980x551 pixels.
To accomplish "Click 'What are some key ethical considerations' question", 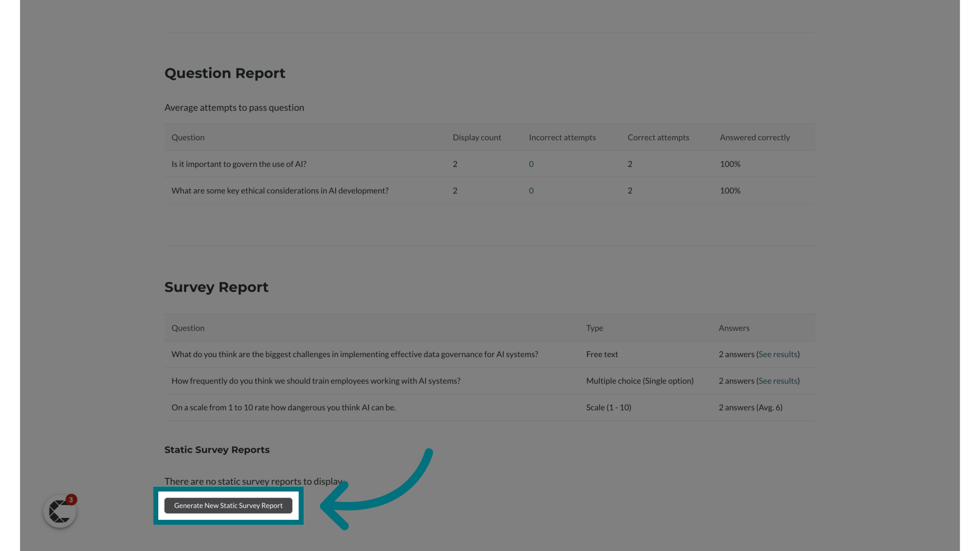I will [x=280, y=190].
